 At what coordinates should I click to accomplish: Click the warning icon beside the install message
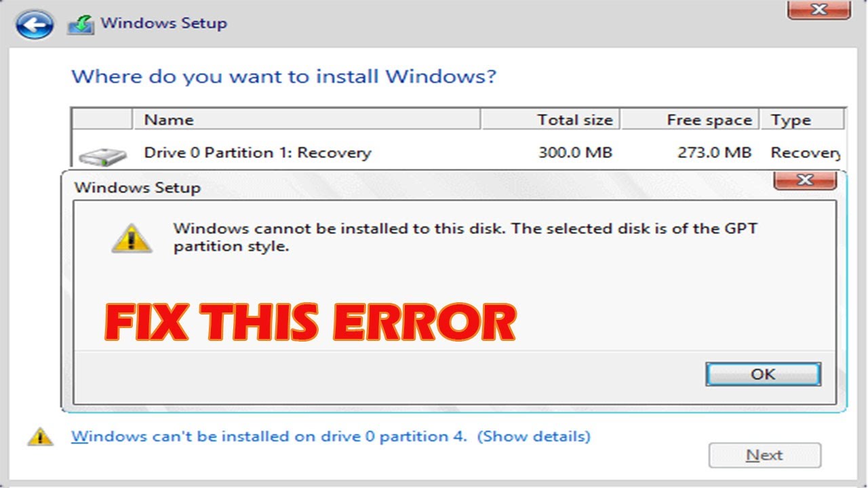click(x=40, y=436)
